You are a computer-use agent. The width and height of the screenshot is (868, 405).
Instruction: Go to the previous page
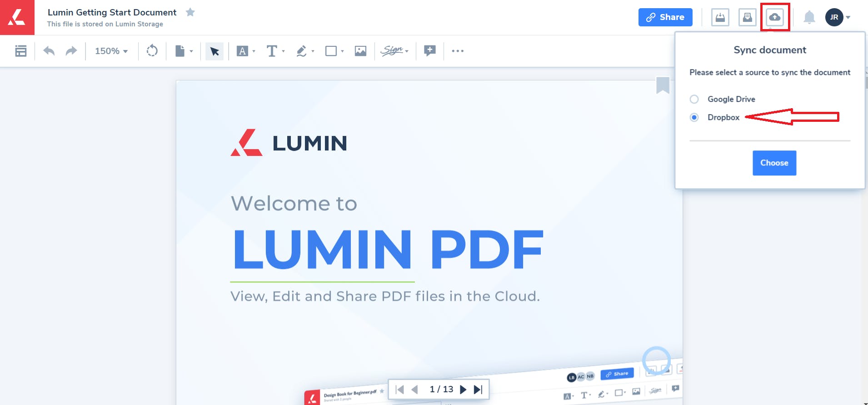pos(414,390)
